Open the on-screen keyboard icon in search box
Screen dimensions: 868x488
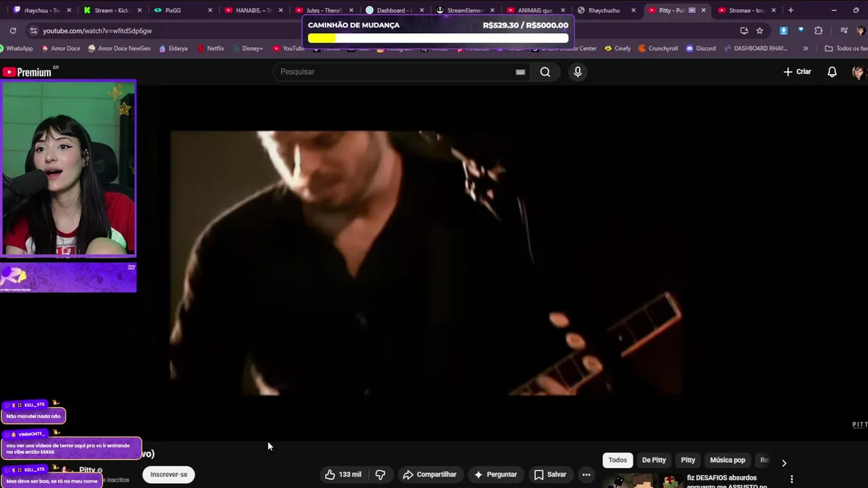pos(520,72)
